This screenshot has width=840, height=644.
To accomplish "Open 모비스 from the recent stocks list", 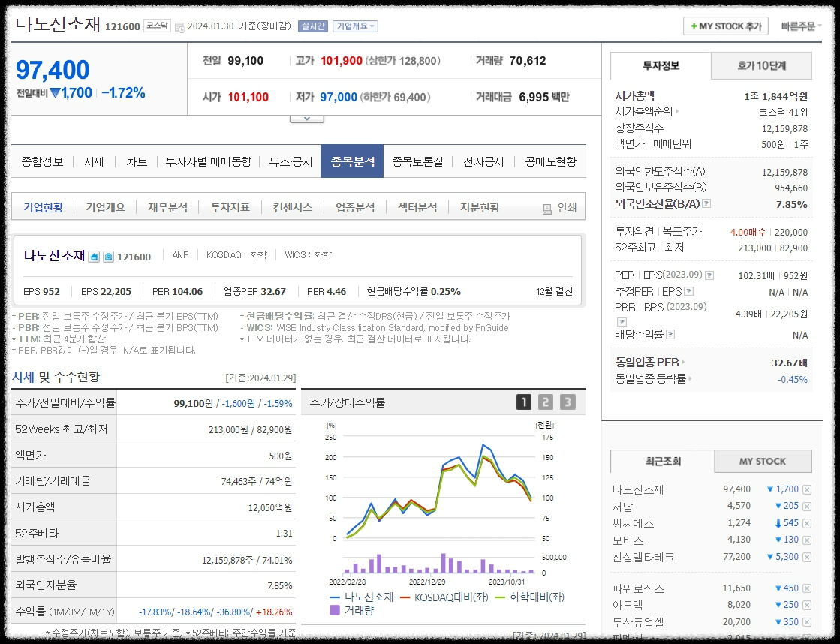I will pyautogui.click(x=628, y=540).
